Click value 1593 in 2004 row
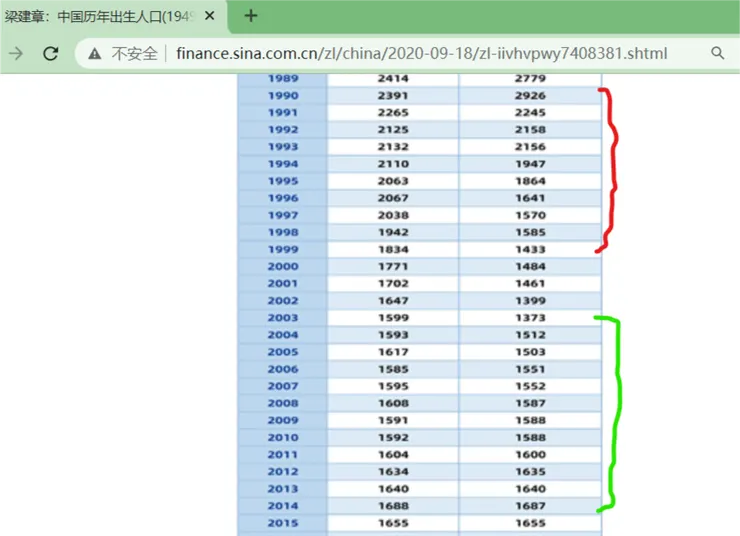Screen dimensions: 740x536 pyautogui.click(x=393, y=335)
